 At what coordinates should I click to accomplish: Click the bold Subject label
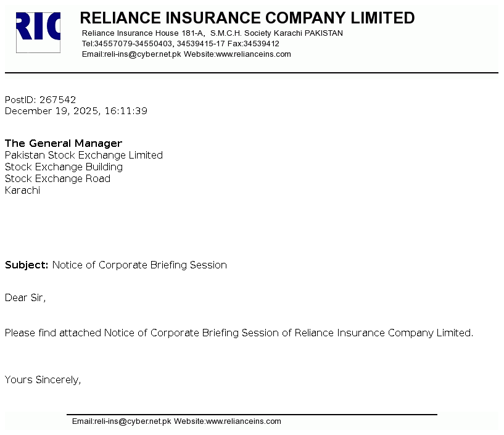[x=27, y=265]
